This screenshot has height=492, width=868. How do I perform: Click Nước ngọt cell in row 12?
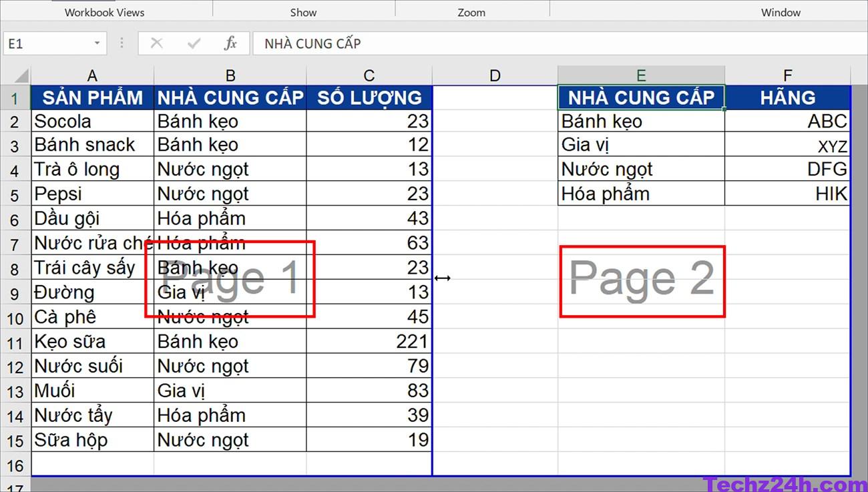230,366
